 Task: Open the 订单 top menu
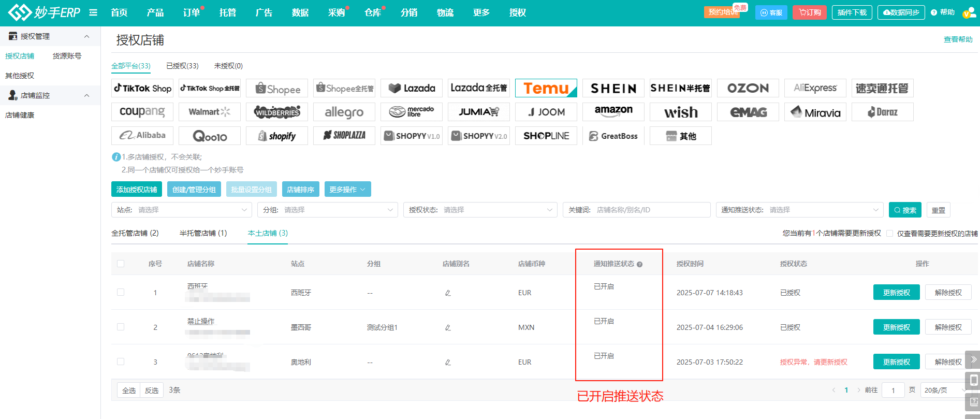192,12
